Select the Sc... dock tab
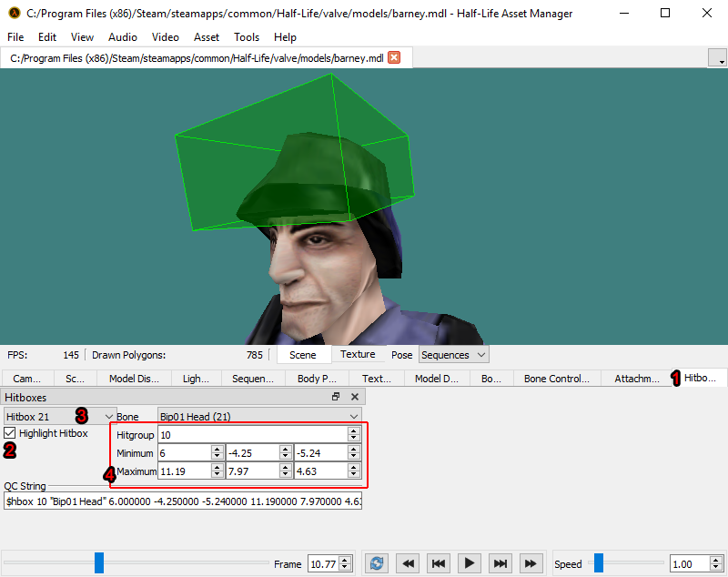 (76, 379)
